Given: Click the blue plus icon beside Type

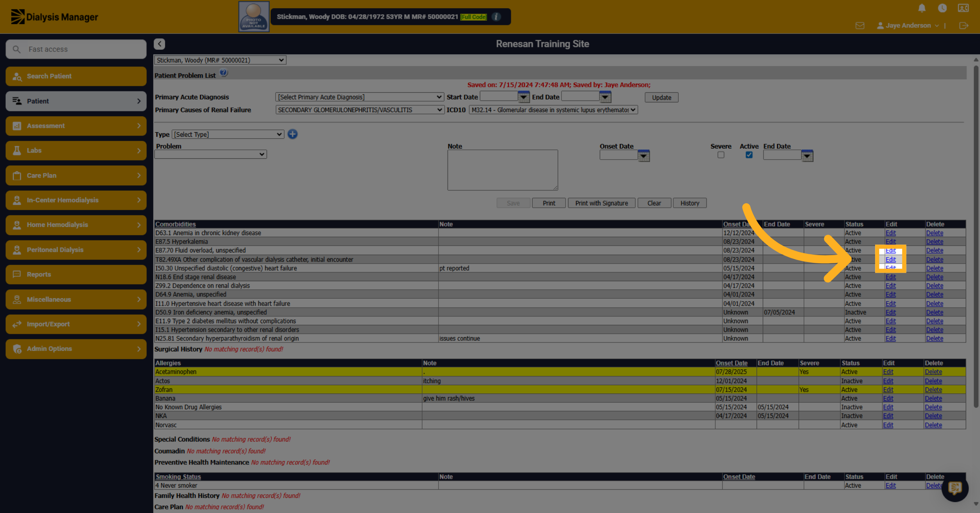Looking at the screenshot, I should pyautogui.click(x=292, y=134).
